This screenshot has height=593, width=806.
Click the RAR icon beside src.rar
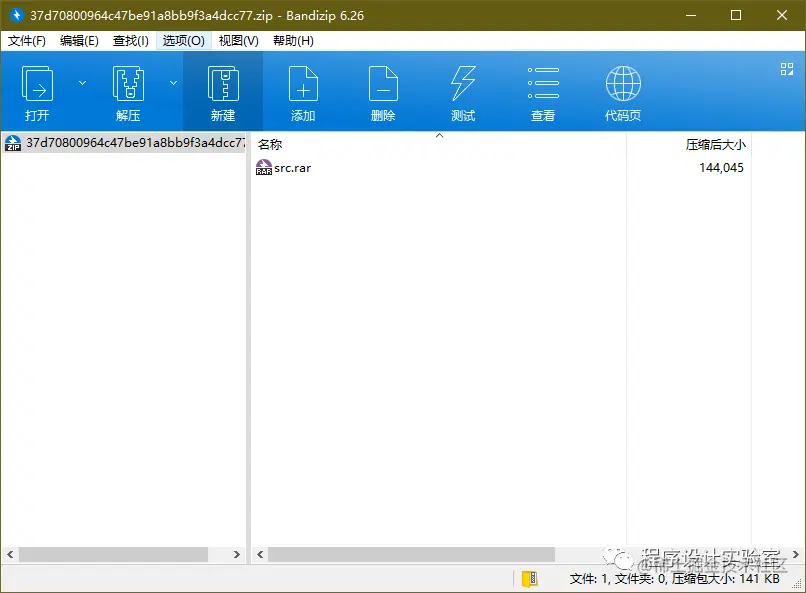[264, 168]
